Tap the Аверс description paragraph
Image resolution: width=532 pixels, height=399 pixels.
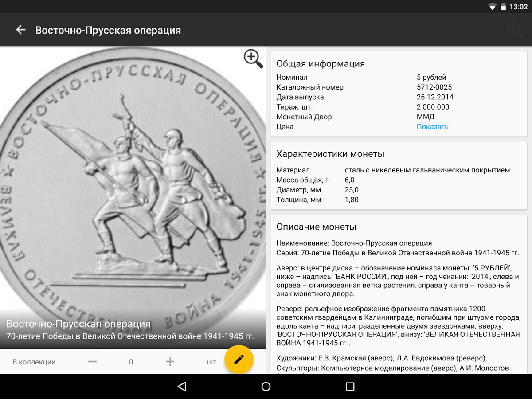pyautogui.click(x=398, y=281)
